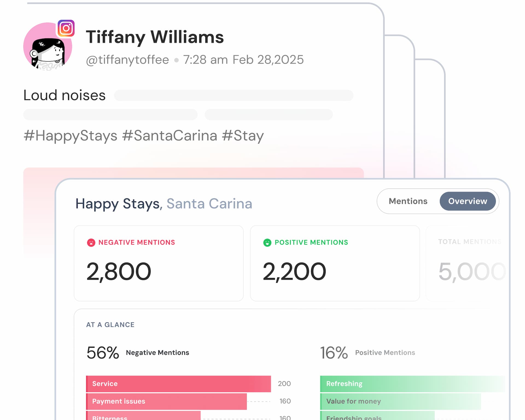Screen dimensions: 525x420
Task: Open the #SantaCarina hashtag
Action: pos(170,136)
